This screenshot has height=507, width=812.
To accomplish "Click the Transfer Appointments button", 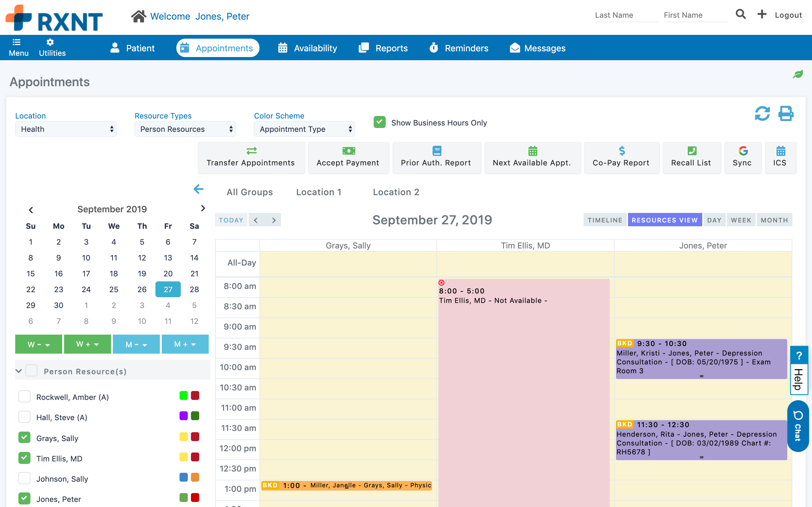I will pyautogui.click(x=251, y=157).
